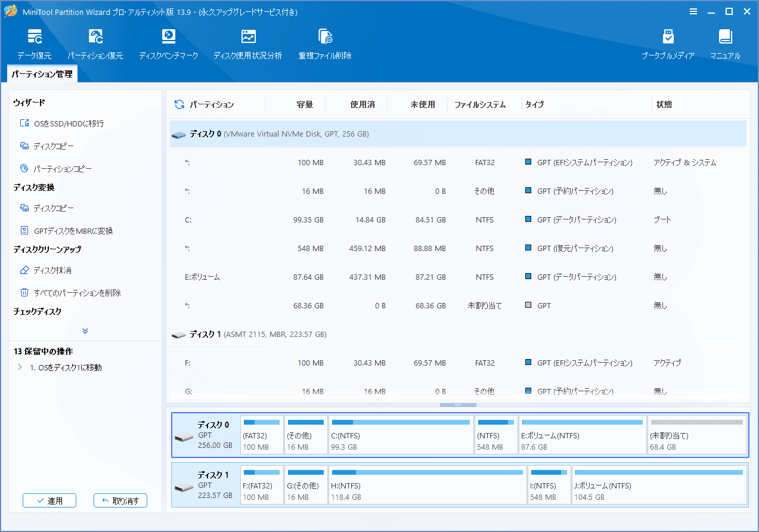This screenshot has height=532, width=759.
Task: Click 適用 to apply pending operations
Action: click(x=49, y=500)
